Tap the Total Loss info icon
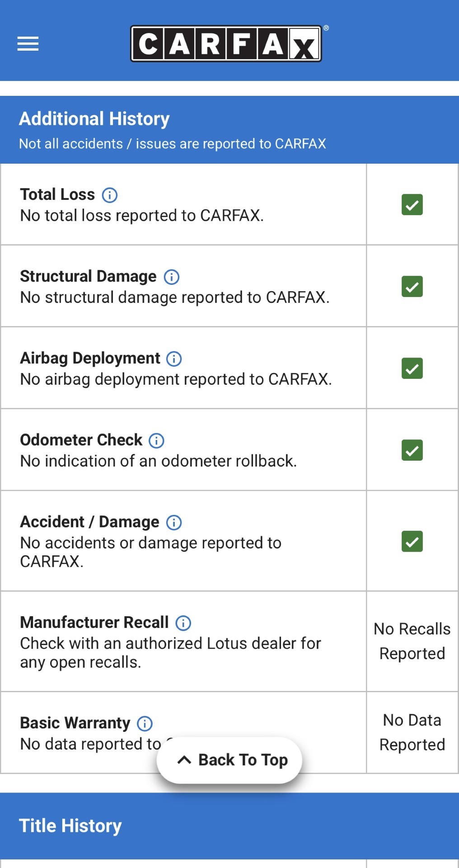The width and height of the screenshot is (459, 868). pos(110,195)
